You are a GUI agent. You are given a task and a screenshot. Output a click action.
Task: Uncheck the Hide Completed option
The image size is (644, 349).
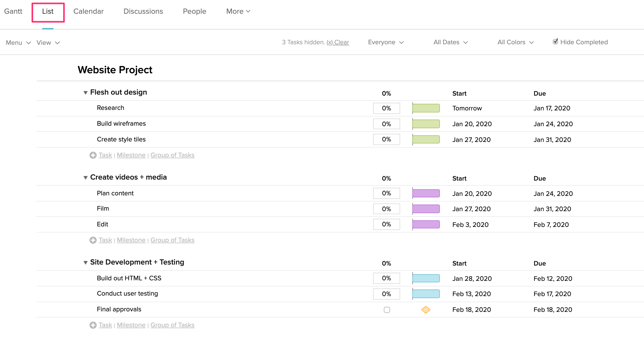pos(555,41)
